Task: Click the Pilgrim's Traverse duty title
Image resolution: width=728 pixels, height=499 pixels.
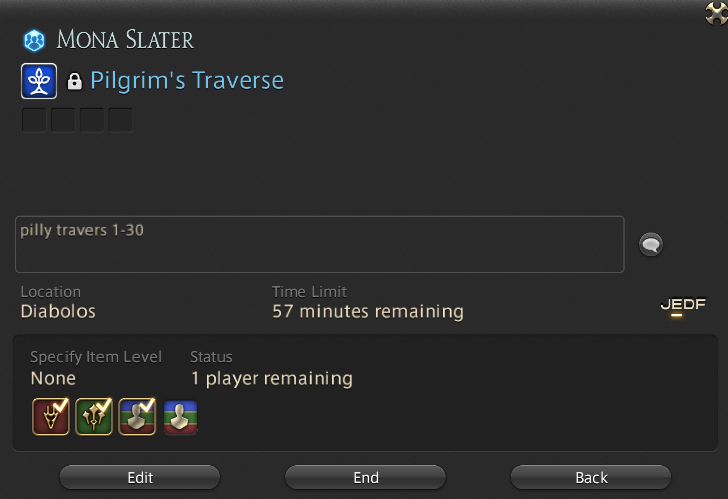Action: (187, 81)
